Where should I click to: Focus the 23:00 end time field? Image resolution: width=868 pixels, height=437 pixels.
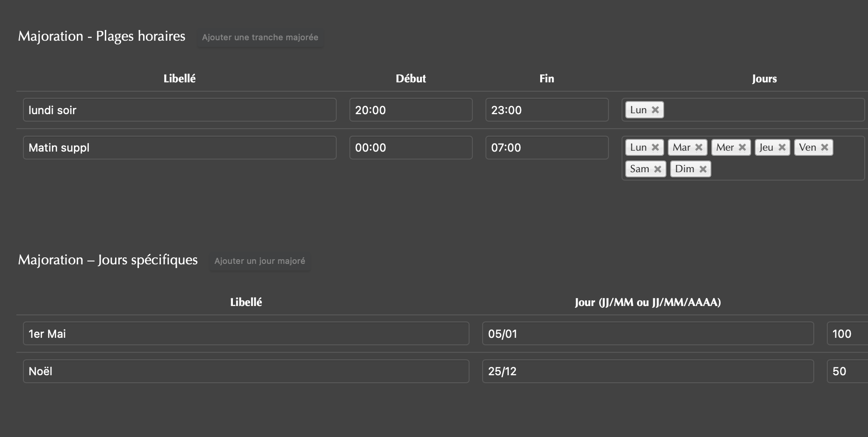coord(547,110)
